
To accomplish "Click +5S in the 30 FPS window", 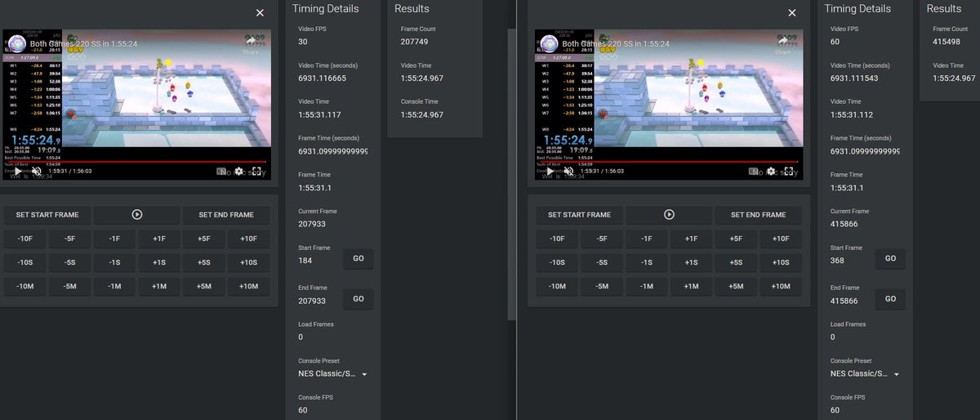I will coord(204,262).
